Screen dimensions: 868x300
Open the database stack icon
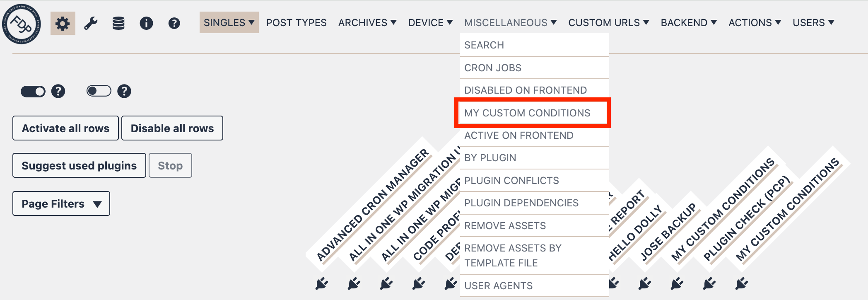tap(118, 23)
